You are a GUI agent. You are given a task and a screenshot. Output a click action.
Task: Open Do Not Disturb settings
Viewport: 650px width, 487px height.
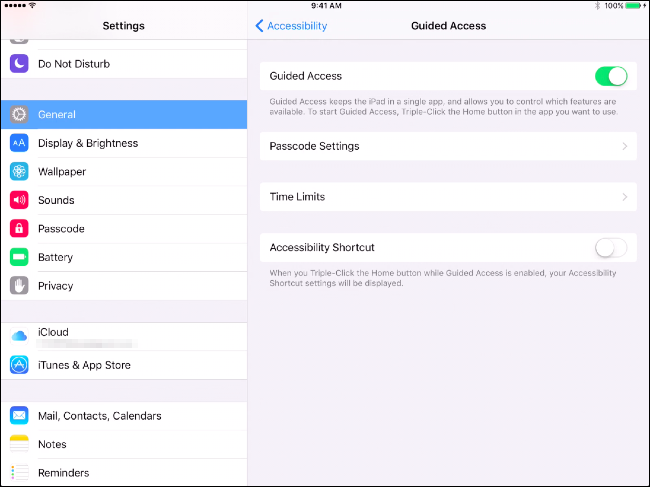pos(124,64)
